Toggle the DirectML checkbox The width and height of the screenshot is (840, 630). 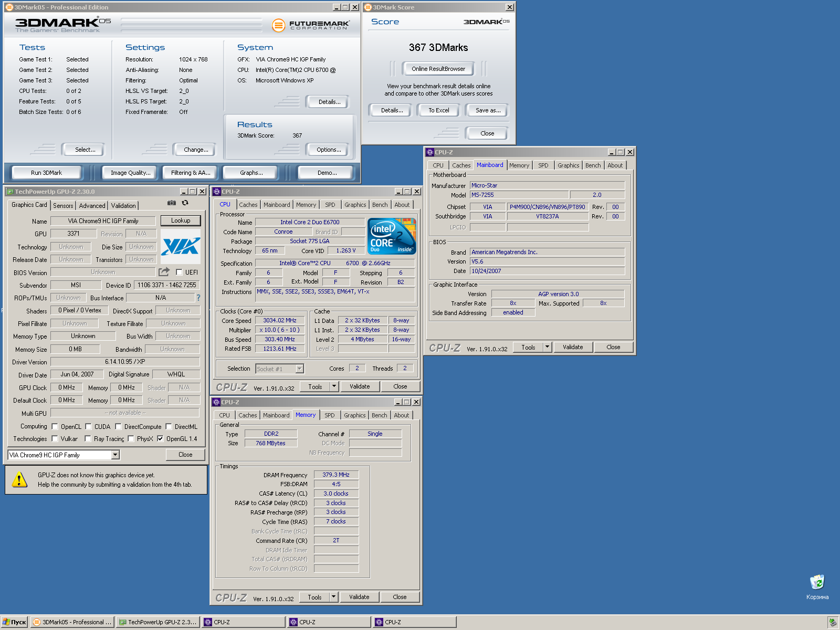tap(169, 426)
